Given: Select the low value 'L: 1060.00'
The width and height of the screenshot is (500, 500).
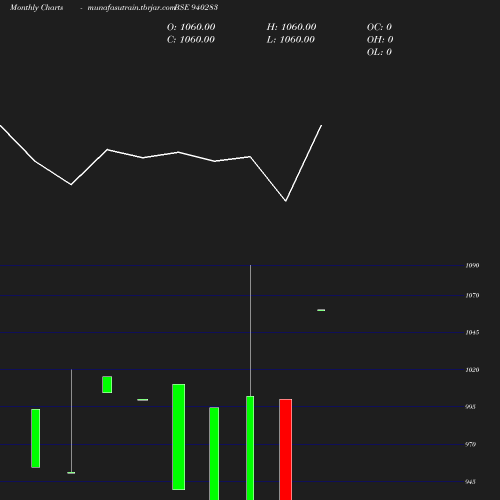Looking at the screenshot, I should point(291,39).
